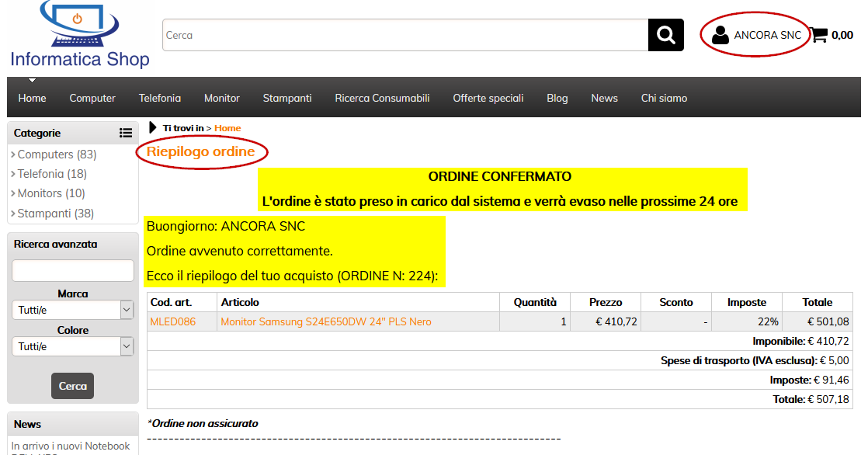Click the list icon in the Categorie header
Viewport: 868px width, 455px height.
tap(126, 133)
